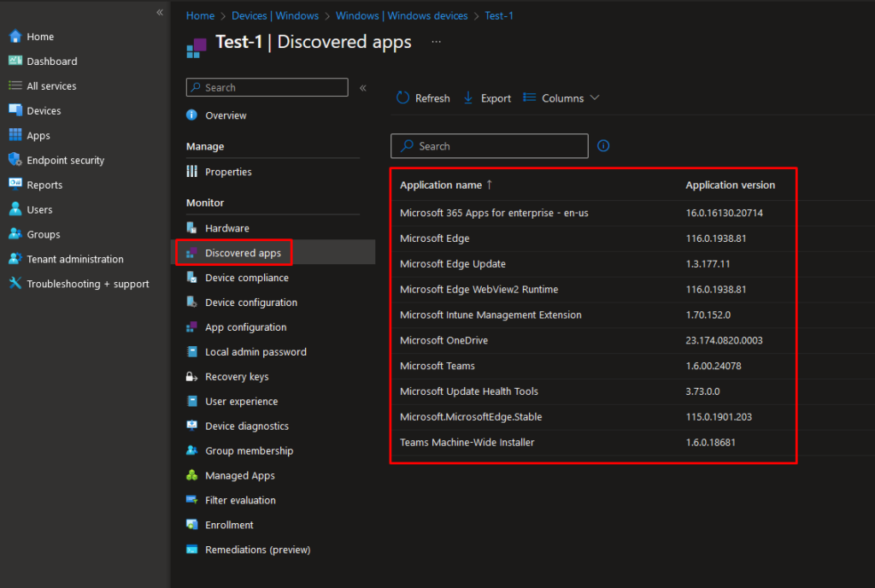Open the Remediations (preview) icon
Screen dimensions: 875x588
click(x=191, y=550)
